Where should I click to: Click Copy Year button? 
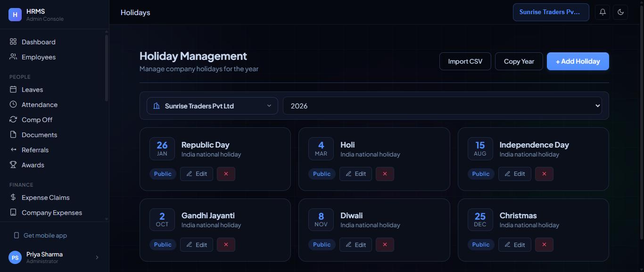[x=519, y=61]
